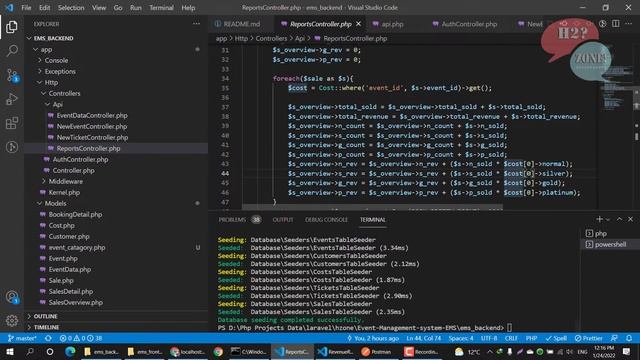Click the Prettier status item

[589, 338]
